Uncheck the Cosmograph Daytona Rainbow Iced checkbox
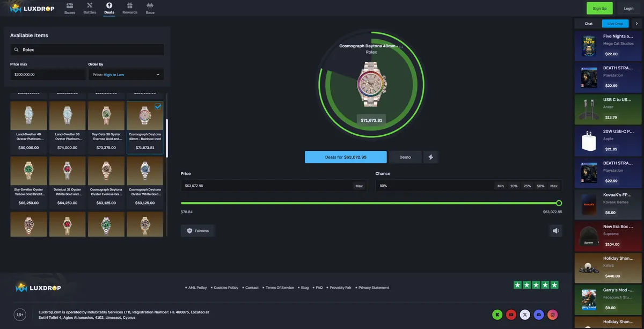The height and width of the screenshot is (329, 644). pos(158,106)
